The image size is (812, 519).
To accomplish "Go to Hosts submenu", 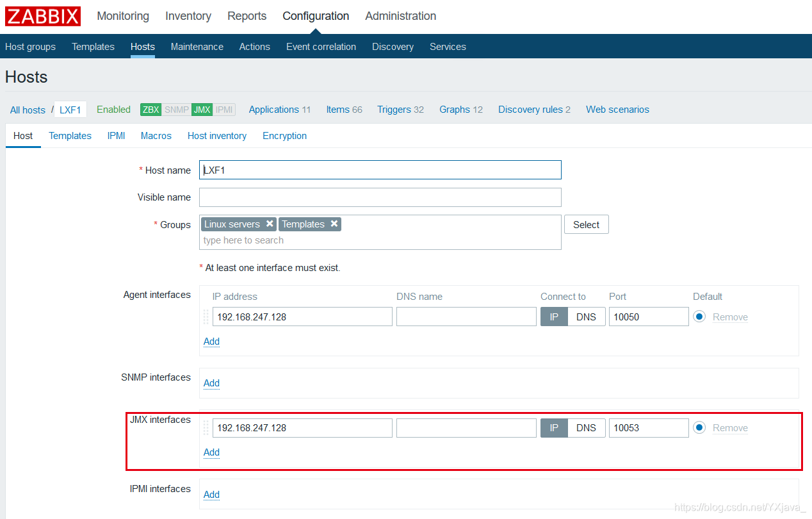I will pyautogui.click(x=143, y=47).
